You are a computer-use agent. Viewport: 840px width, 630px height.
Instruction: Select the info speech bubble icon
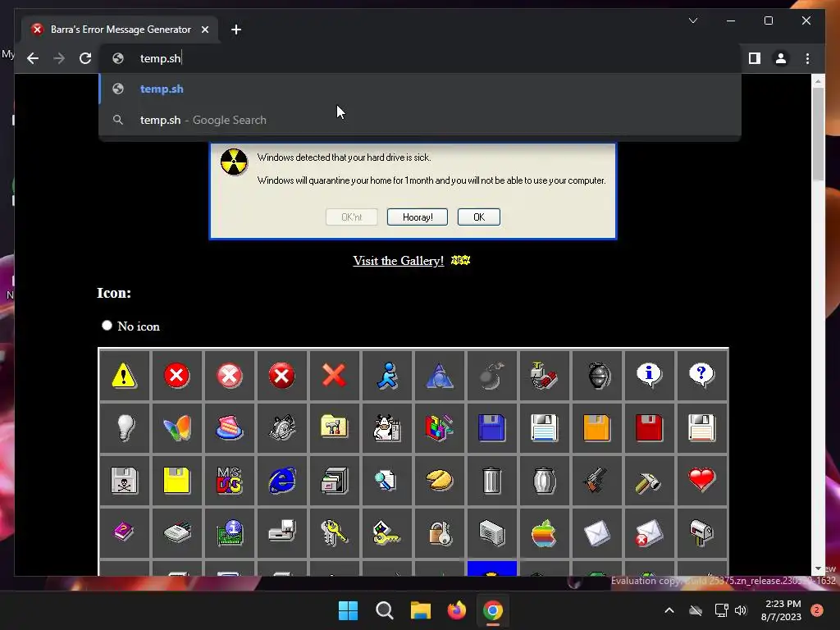[x=649, y=375]
